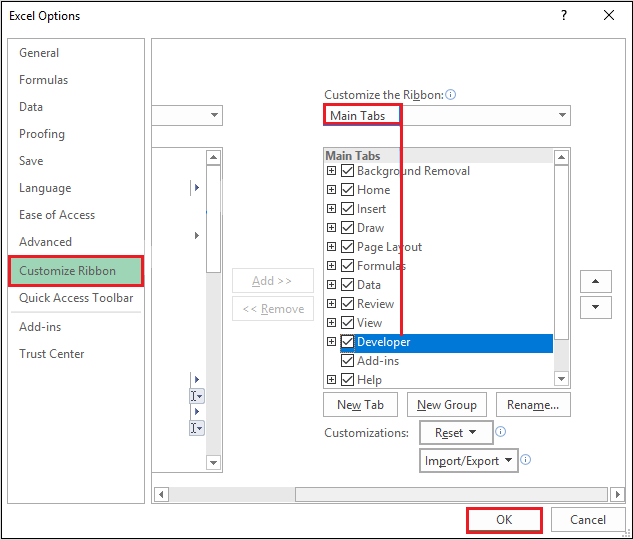Expand the View tab node
Image resolution: width=633 pixels, height=540 pixels.
331,322
